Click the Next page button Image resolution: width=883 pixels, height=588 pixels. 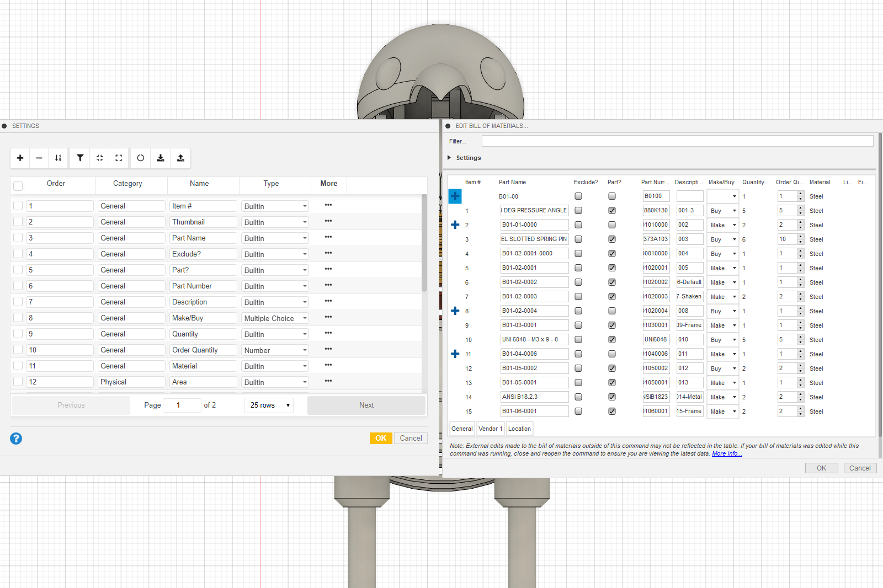[x=366, y=405]
